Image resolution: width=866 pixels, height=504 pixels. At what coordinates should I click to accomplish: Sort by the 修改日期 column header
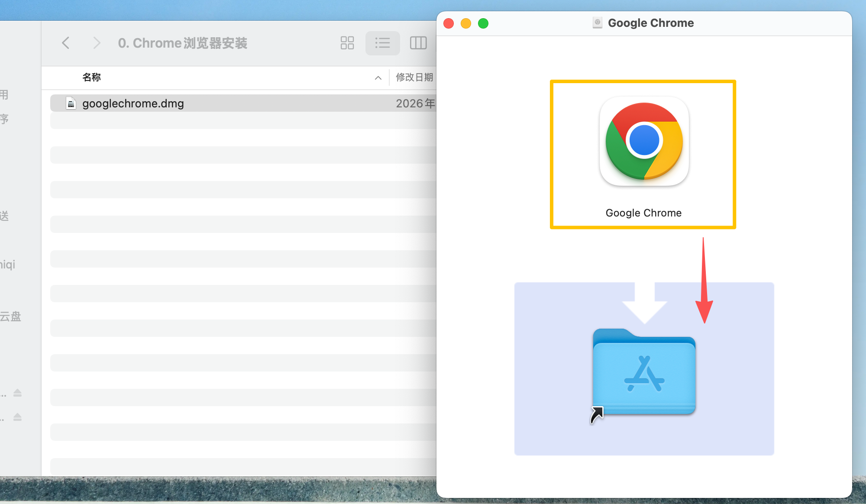[414, 78]
